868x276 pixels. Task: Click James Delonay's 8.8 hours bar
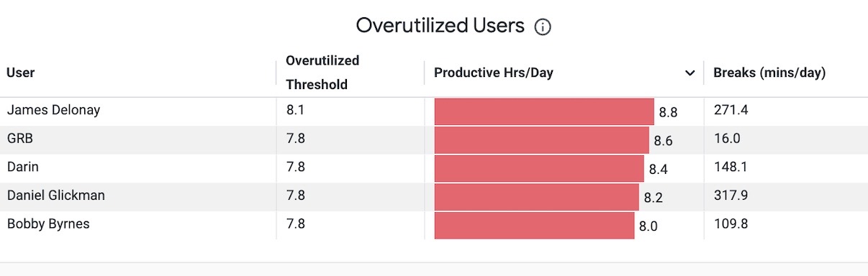point(544,111)
